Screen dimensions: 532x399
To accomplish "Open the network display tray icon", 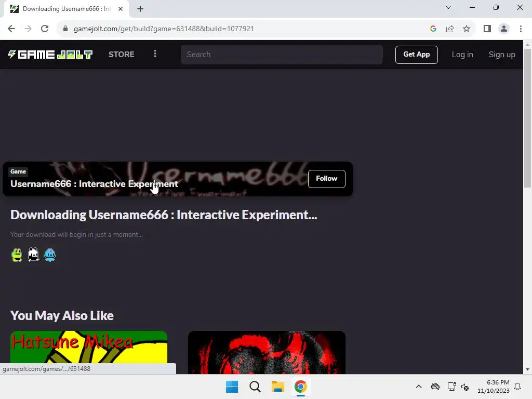I will coord(451,387).
